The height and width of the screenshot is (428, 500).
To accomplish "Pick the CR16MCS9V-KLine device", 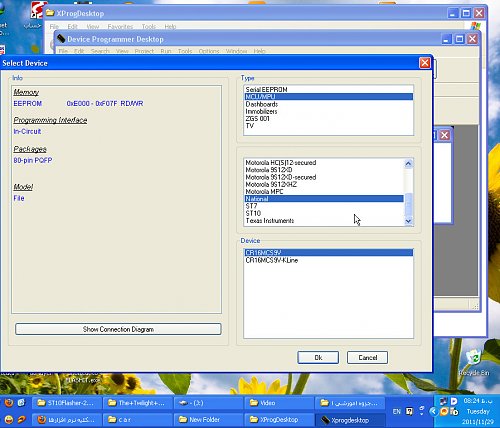I will (328, 260).
